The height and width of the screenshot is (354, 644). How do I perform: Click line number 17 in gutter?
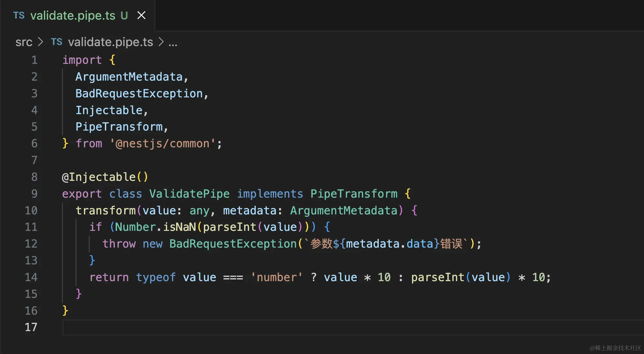coord(31,327)
